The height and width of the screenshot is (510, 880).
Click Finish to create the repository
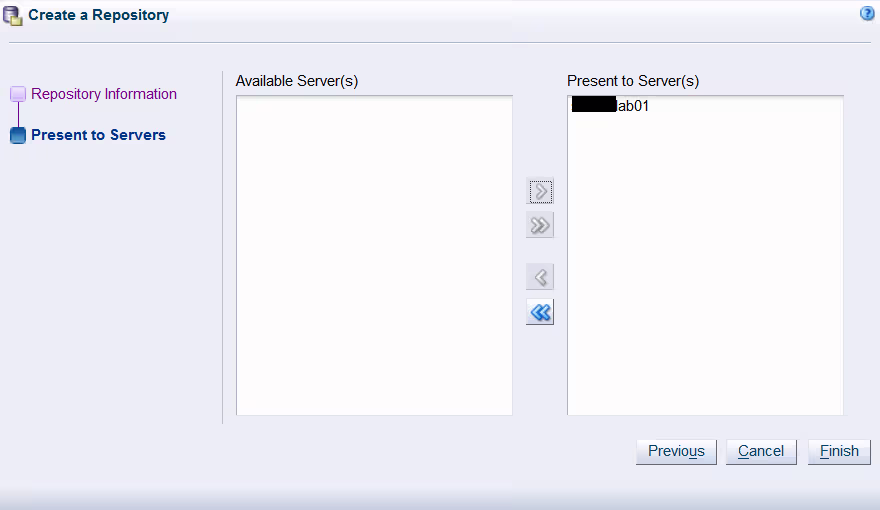click(x=839, y=451)
